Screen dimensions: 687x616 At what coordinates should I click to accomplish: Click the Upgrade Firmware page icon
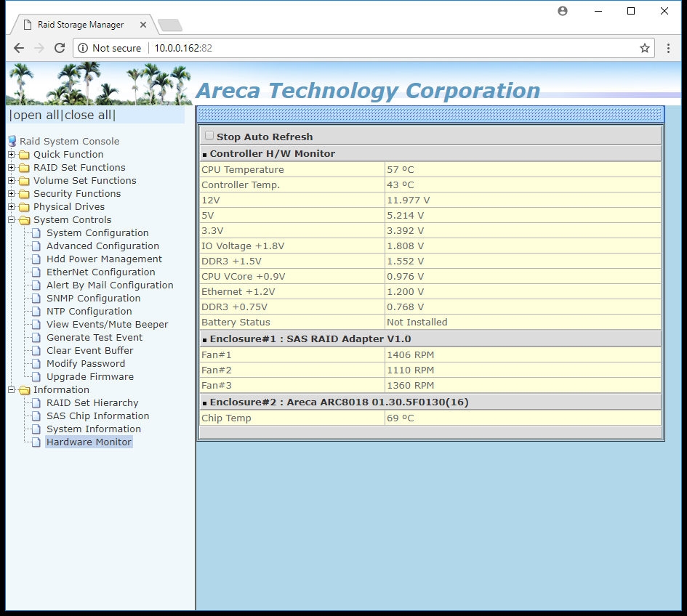pos(36,376)
